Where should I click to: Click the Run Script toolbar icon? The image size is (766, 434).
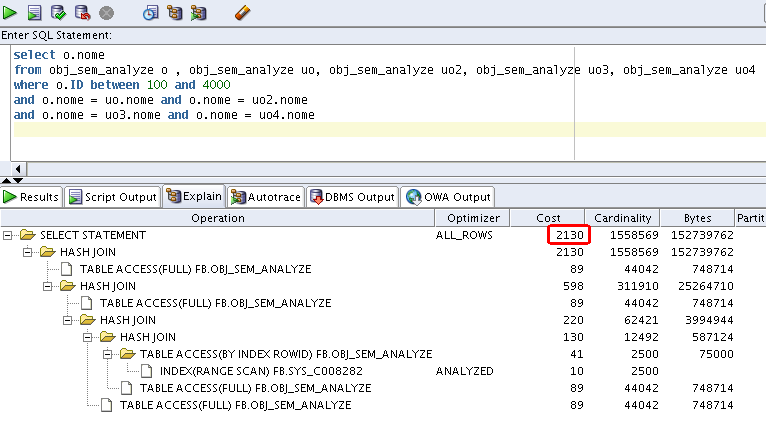pos(35,13)
